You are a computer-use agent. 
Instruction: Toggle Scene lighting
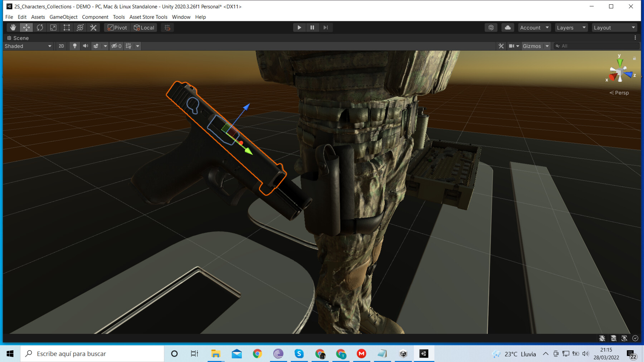74,46
